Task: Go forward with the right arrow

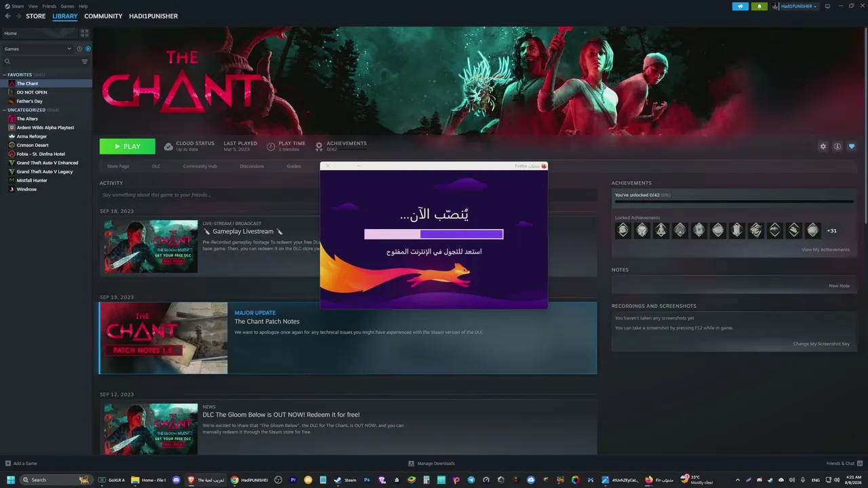Action: [x=18, y=16]
